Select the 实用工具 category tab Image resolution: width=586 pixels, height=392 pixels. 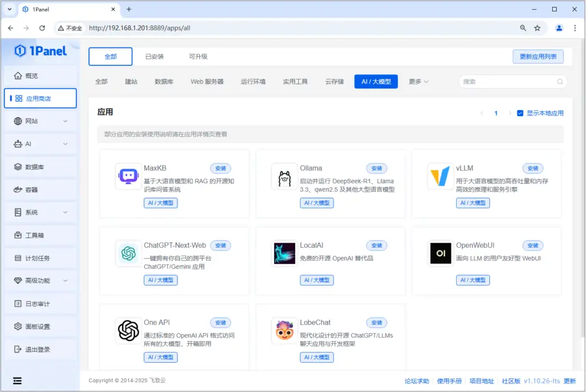click(x=295, y=81)
